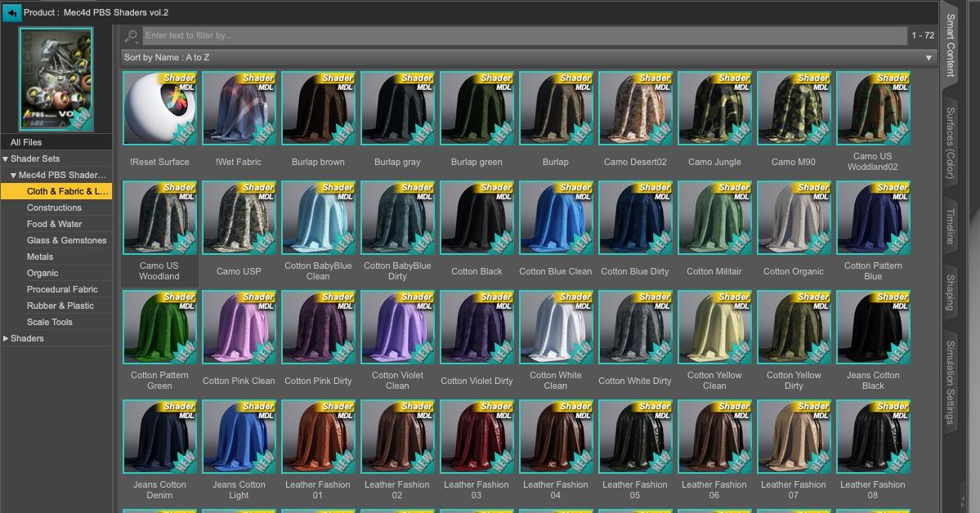Viewport: 980px width, 513px height.
Task: Select the Cotton Yellow Clean shader icon
Action: point(715,327)
